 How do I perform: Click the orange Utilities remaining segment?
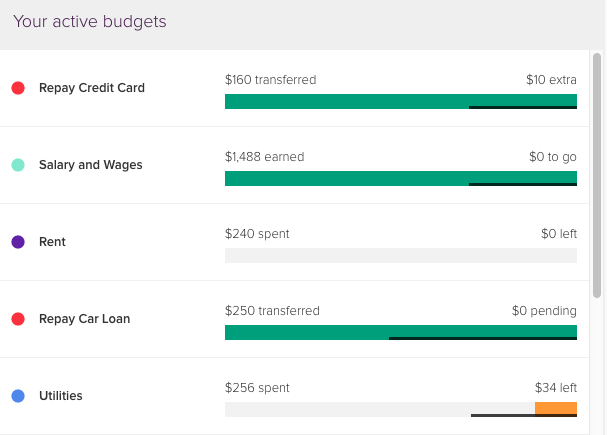(x=556, y=408)
